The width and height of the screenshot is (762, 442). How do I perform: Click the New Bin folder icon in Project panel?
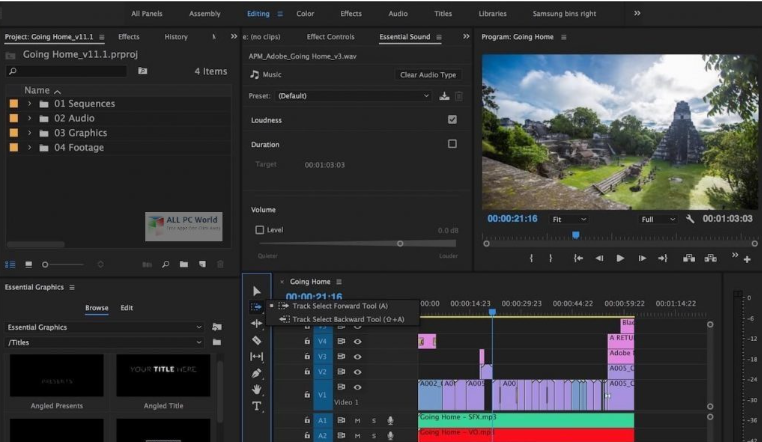pos(184,264)
